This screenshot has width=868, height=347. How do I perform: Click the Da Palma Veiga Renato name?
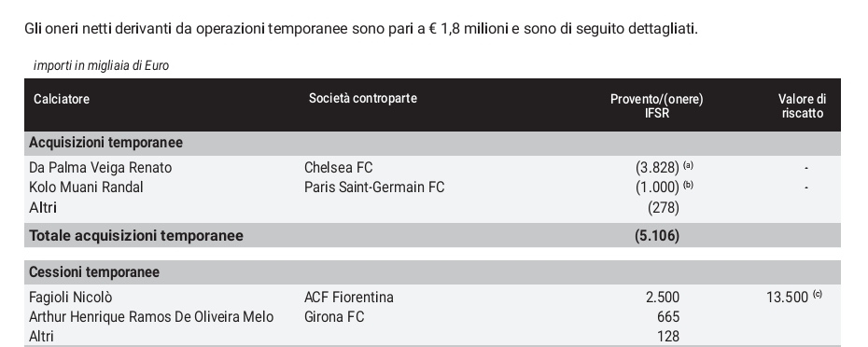(x=100, y=168)
